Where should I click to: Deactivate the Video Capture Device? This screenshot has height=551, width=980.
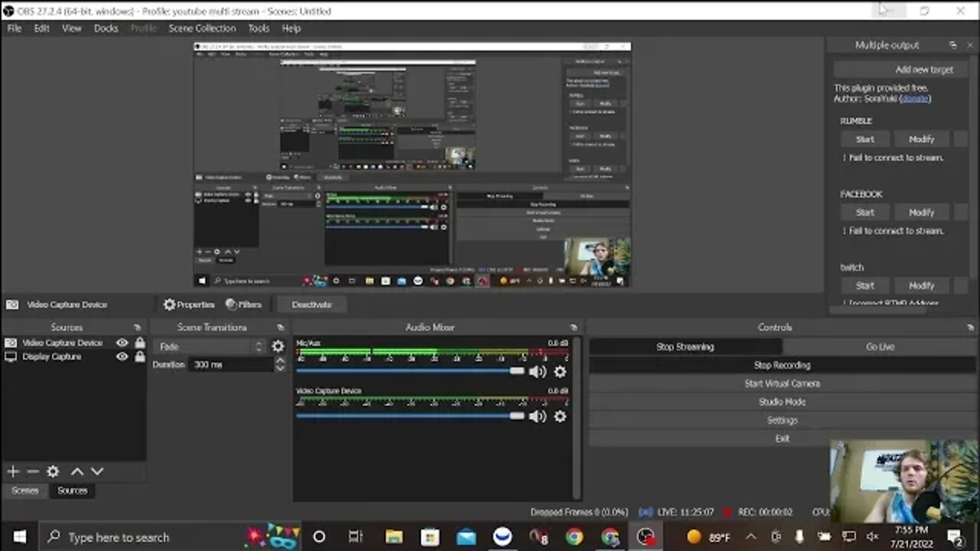pyautogui.click(x=312, y=305)
